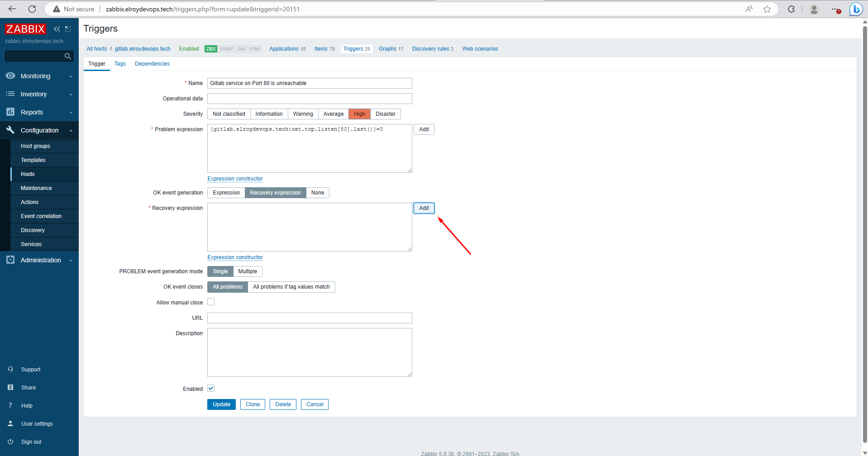
Task: Open the All hosts breadcrumb link
Action: (97, 49)
